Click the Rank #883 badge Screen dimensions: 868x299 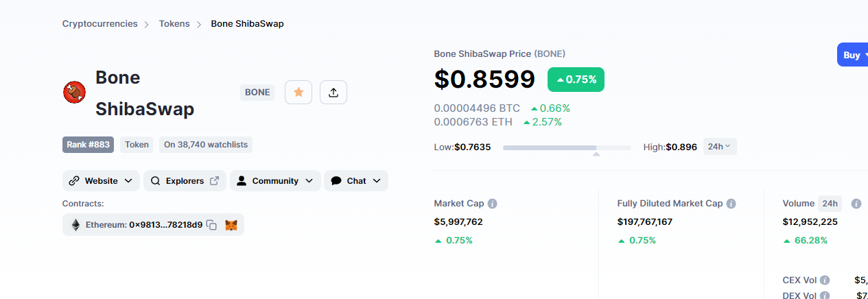(x=88, y=145)
